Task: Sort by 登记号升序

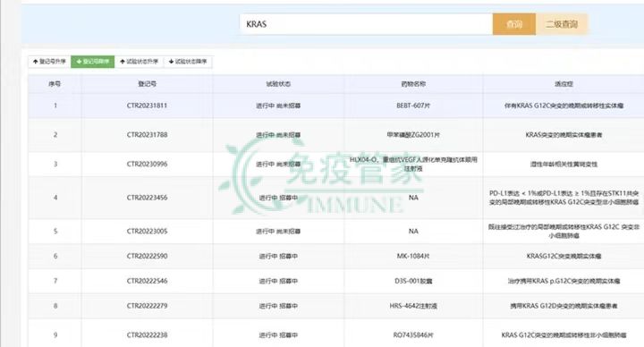Action: (x=49, y=62)
